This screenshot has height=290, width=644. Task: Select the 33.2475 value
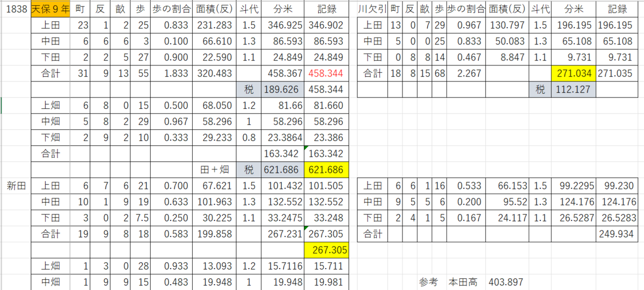tap(283, 218)
